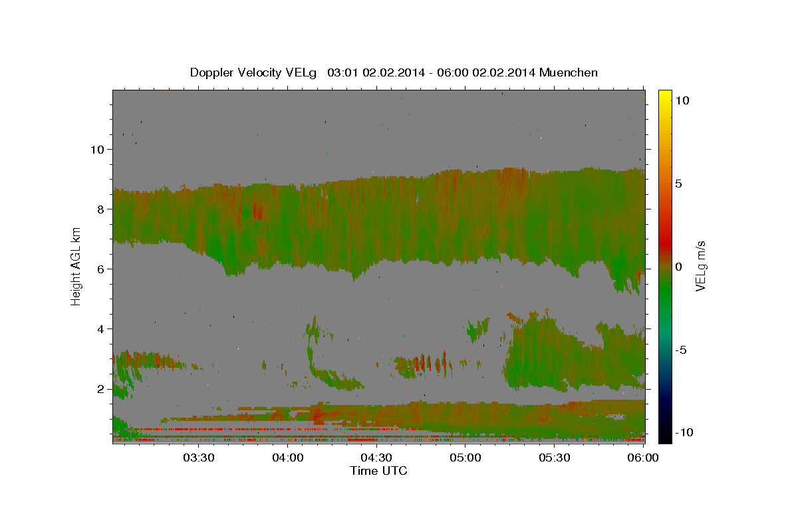This screenshot has width=798, height=532.
Task: Click the 06:00 time tick label
Action: tap(642, 458)
